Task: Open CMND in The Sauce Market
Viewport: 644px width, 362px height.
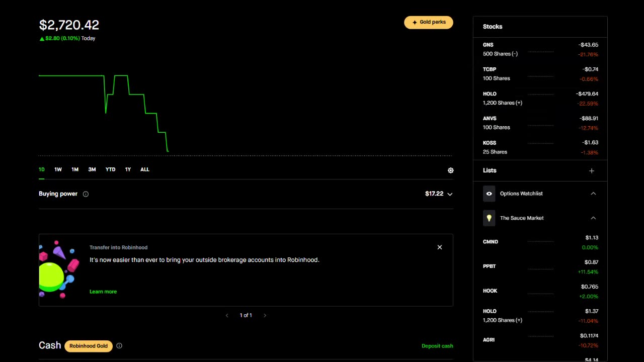Action: 540,242
